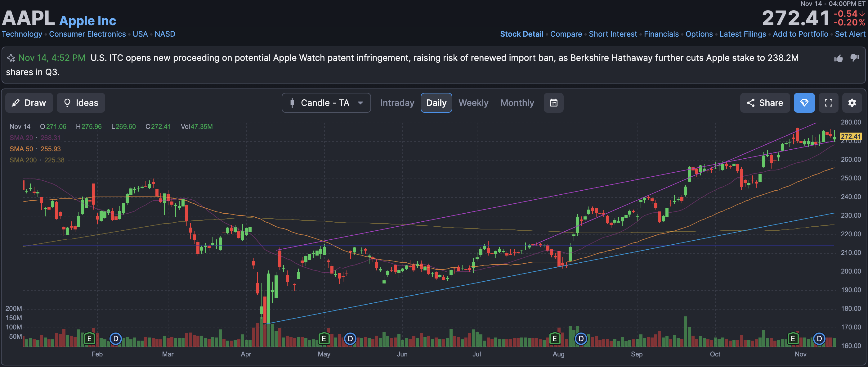The height and width of the screenshot is (367, 868).
Task: Open the Draw tools menu
Action: click(29, 102)
